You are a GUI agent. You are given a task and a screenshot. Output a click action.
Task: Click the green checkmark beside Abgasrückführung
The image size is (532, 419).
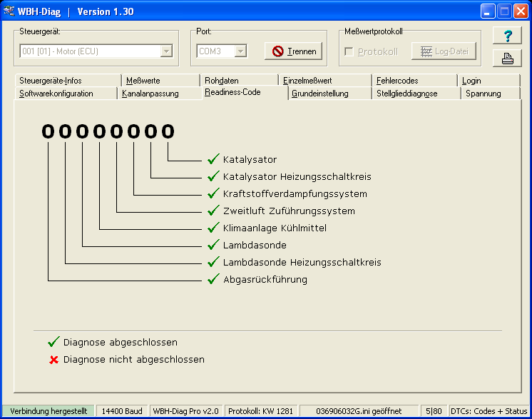point(213,279)
